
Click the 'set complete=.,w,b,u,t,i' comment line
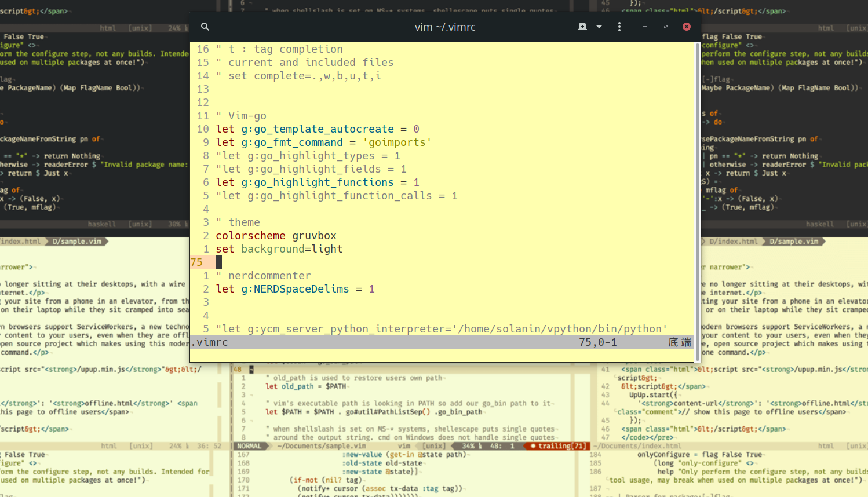click(x=298, y=76)
